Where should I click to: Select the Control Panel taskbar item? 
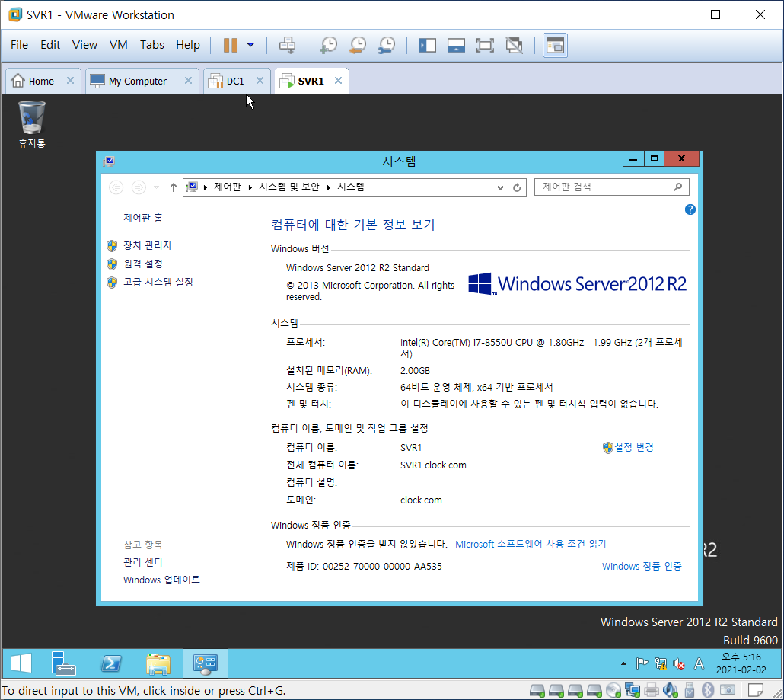(206, 663)
